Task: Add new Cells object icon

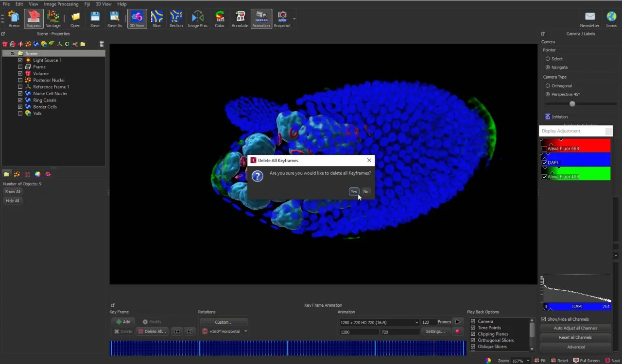Action: 44,44
